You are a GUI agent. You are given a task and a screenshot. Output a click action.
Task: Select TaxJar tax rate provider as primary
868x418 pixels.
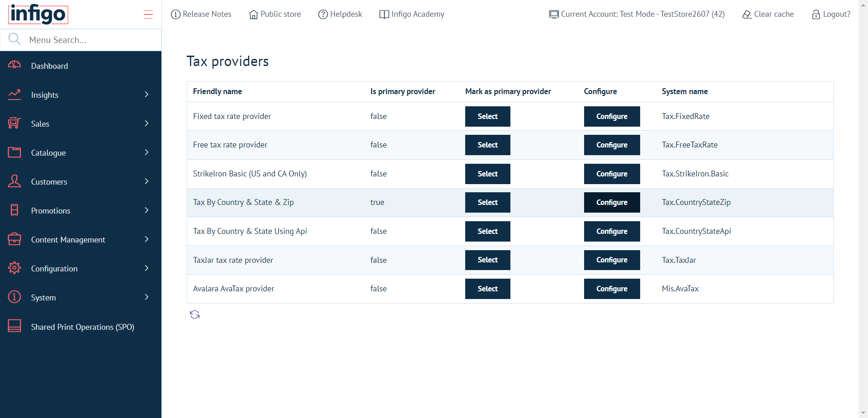point(488,260)
